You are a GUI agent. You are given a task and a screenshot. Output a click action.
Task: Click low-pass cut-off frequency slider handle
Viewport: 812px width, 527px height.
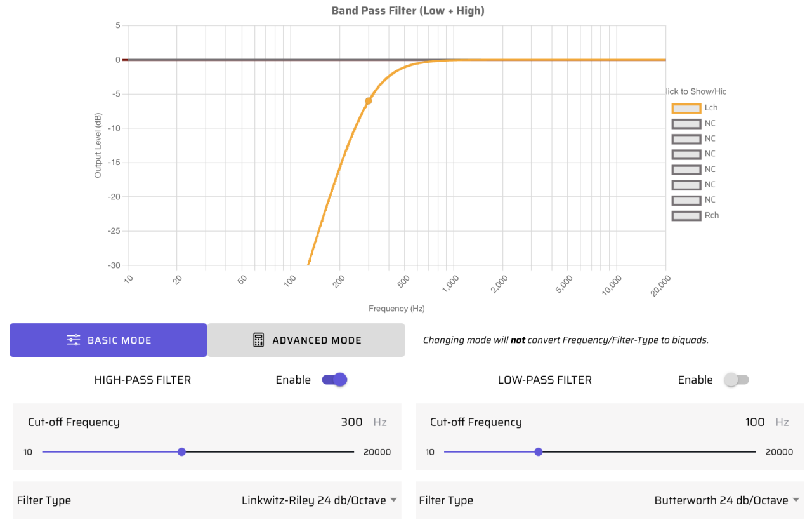(539, 452)
